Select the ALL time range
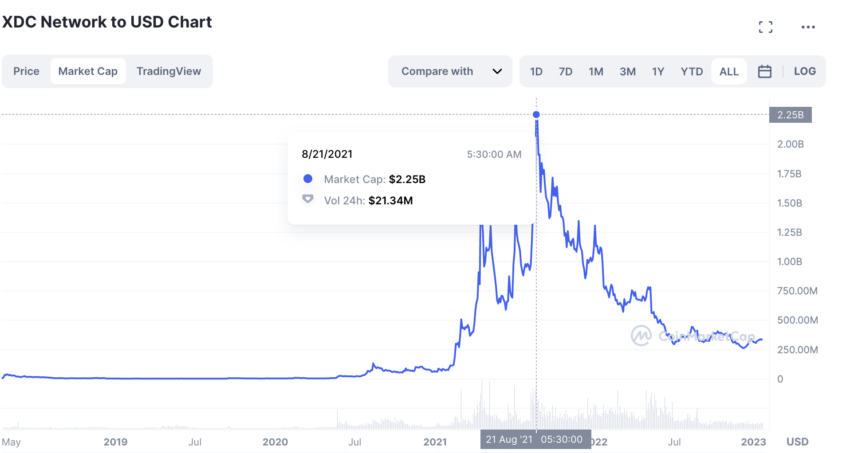 click(x=729, y=71)
